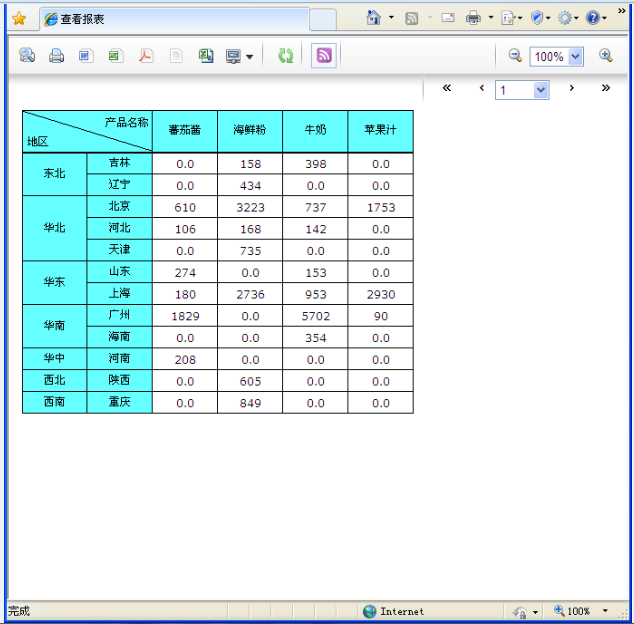Viewport: 634px width, 624px height.
Task: Select the 华北 region cell
Action: click(x=55, y=228)
